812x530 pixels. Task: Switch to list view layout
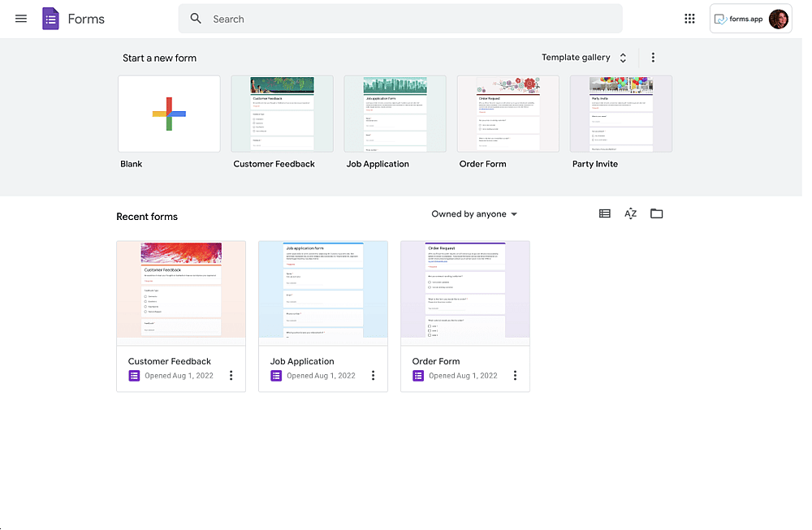pos(604,213)
